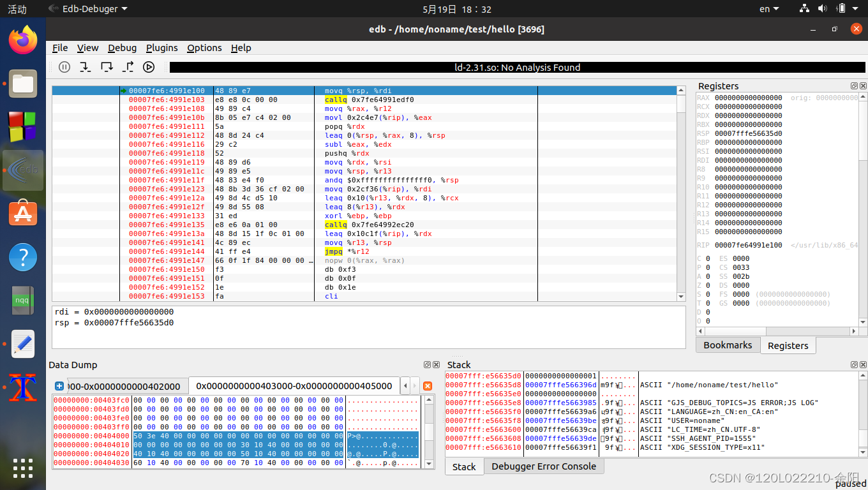Click the 活动 Activities button
The width and height of the screenshot is (868, 490).
[x=17, y=9]
